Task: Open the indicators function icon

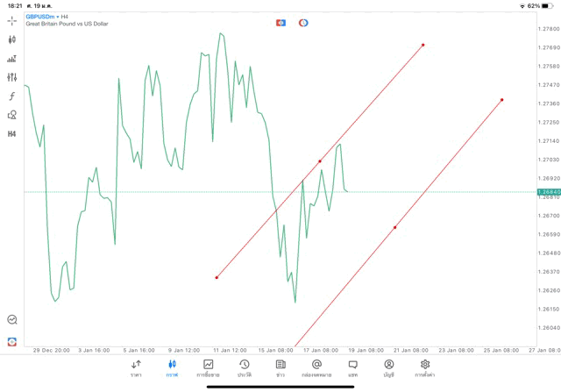Action: click(x=12, y=96)
